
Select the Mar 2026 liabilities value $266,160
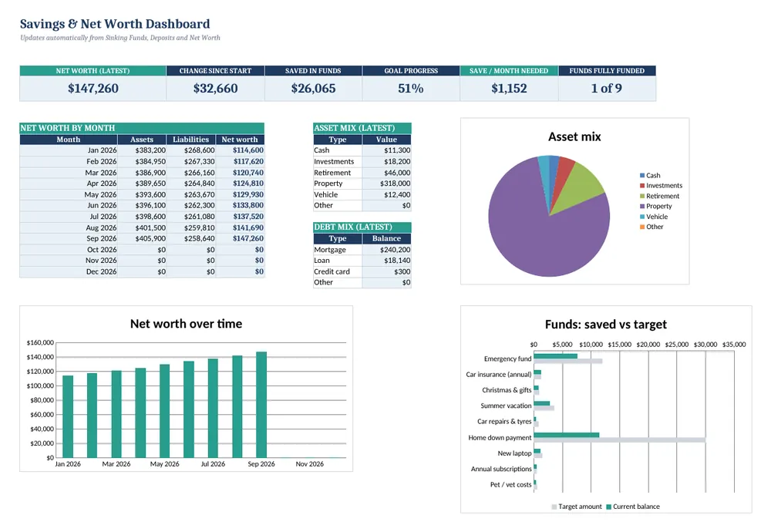click(x=190, y=173)
